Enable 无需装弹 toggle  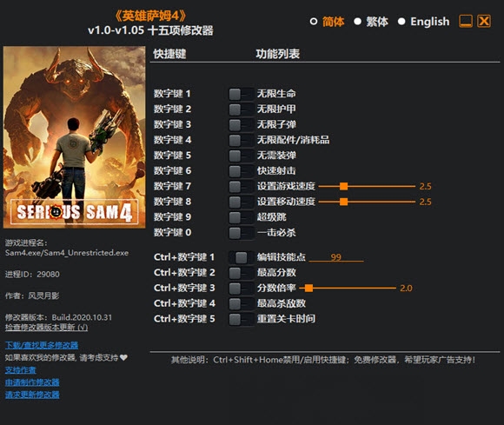pyautogui.click(x=241, y=156)
